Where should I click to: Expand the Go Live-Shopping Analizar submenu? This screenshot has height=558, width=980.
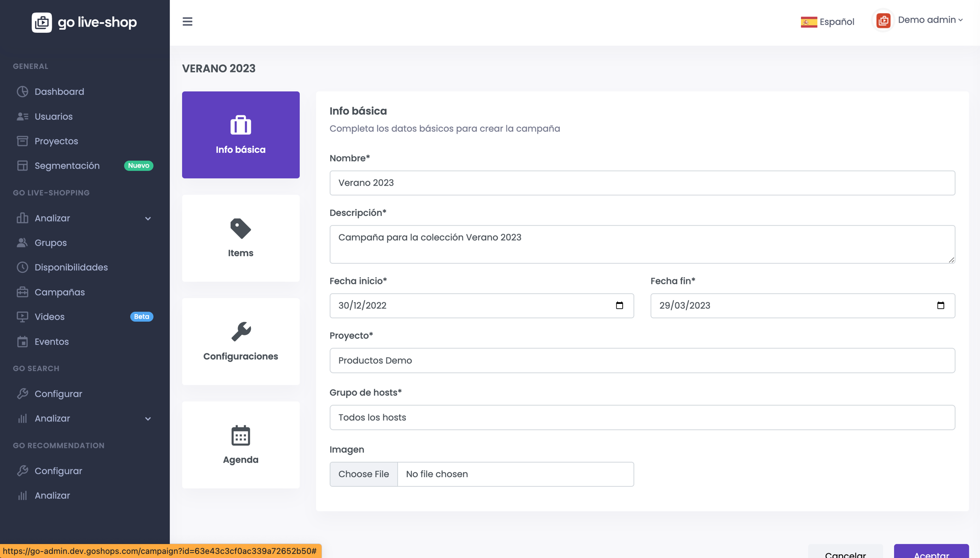148,218
